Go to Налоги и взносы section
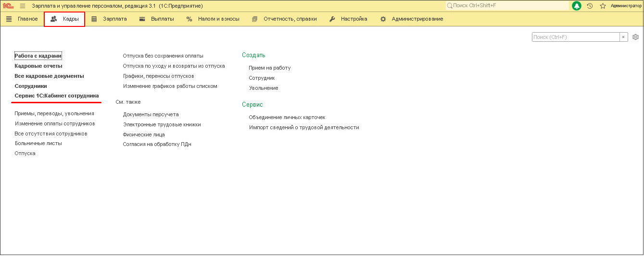644x256 pixels. click(x=213, y=19)
